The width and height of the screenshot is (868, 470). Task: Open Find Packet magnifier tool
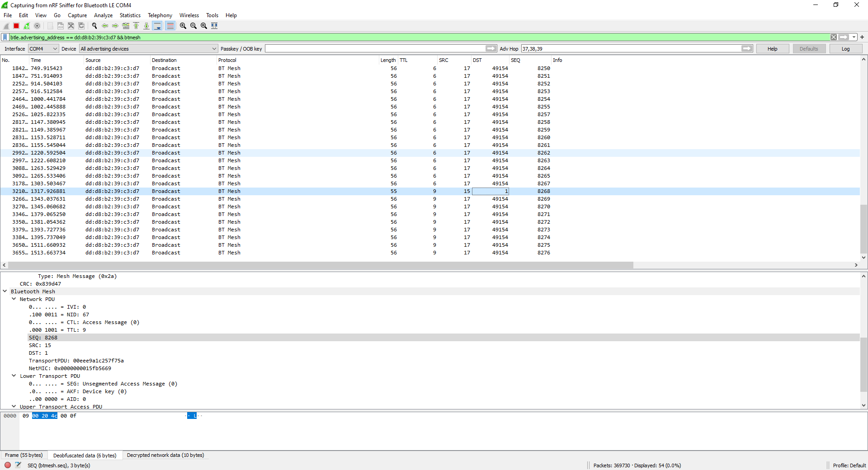(94, 26)
